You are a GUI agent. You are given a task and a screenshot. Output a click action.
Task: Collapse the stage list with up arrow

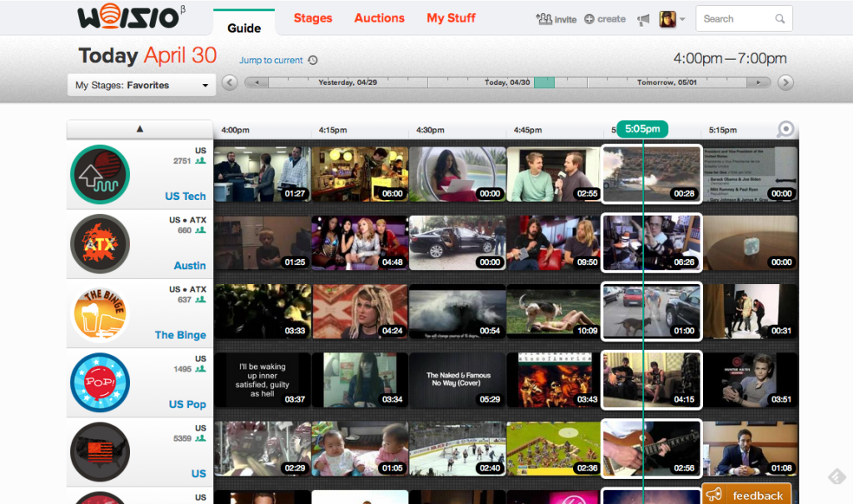click(x=140, y=129)
